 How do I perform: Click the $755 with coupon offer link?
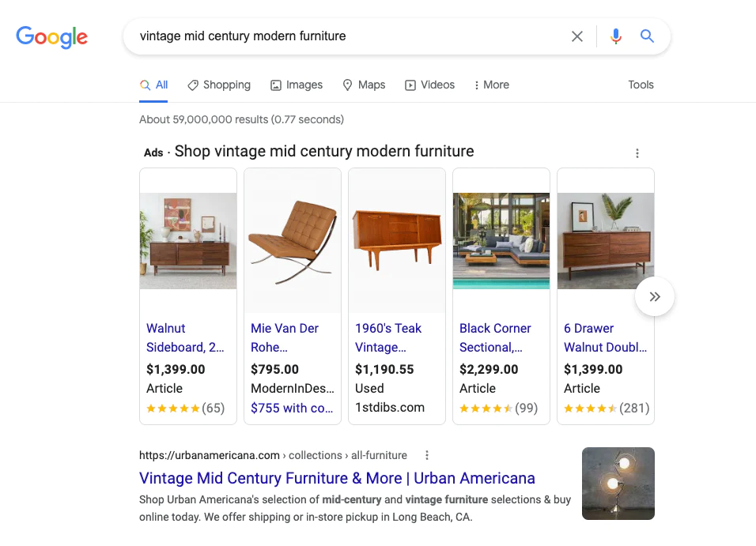(292, 409)
